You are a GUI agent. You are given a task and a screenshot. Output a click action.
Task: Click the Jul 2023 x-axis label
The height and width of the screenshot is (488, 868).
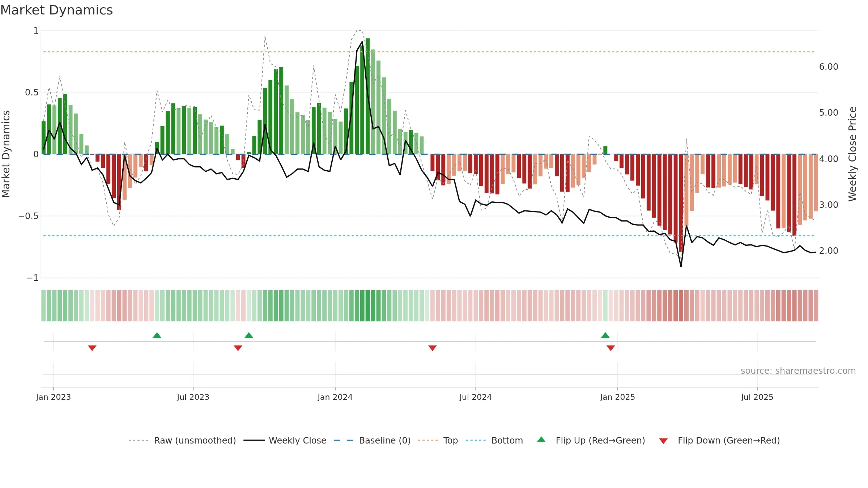(193, 397)
